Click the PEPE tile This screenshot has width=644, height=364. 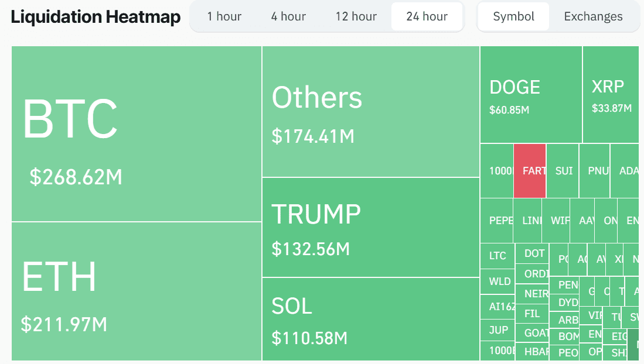click(x=496, y=221)
